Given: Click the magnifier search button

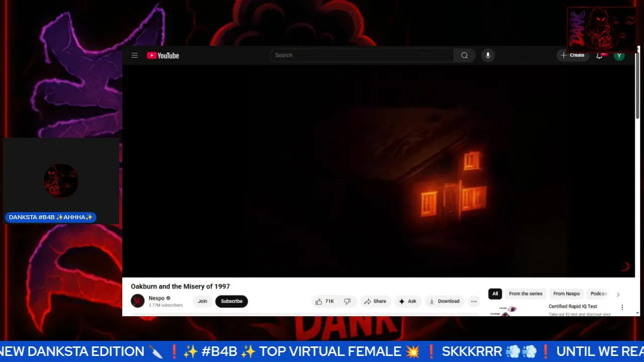Looking at the screenshot, I should click(464, 55).
